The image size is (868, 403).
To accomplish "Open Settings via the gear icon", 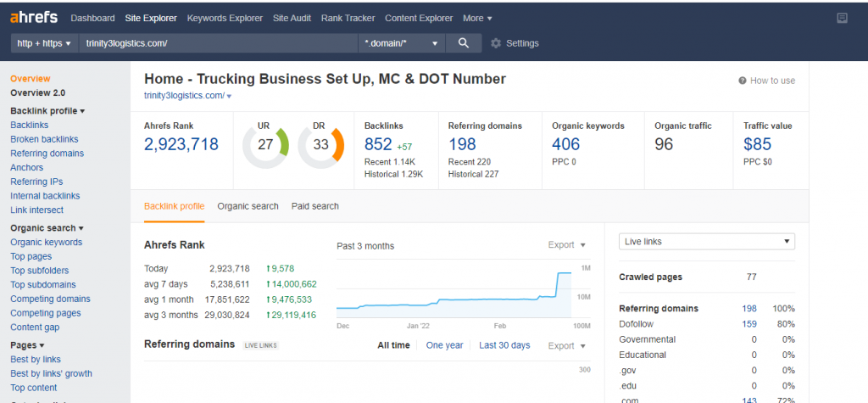I will tap(496, 43).
